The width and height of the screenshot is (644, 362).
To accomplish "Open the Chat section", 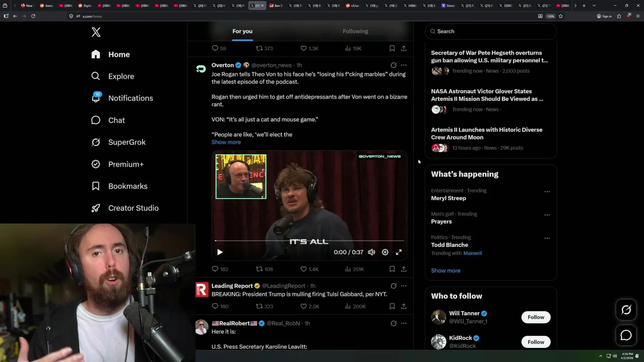I will click(x=108, y=120).
